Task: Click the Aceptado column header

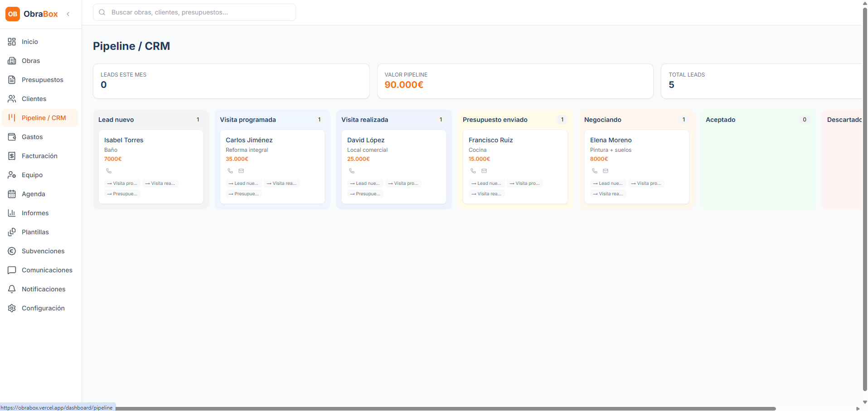Action: click(721, 120)
